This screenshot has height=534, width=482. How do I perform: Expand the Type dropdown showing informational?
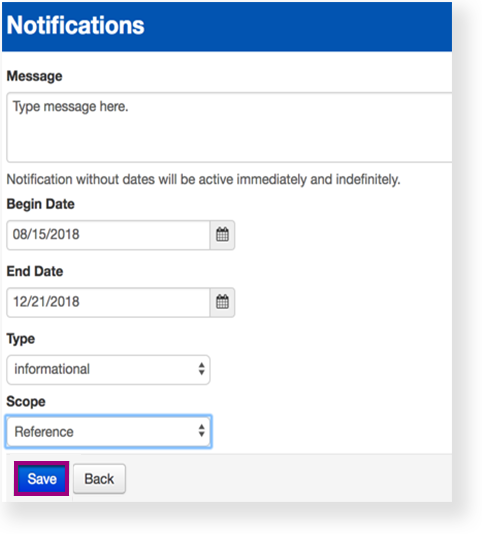pos(108,370)
